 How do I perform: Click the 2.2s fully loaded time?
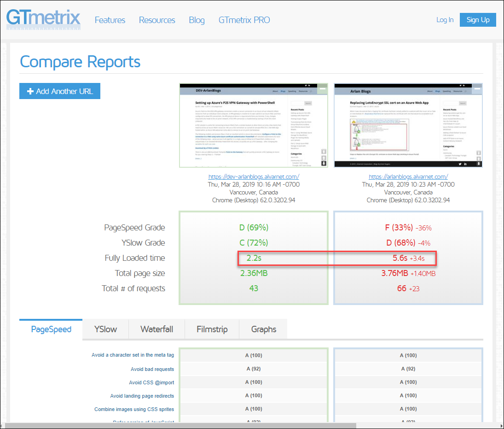pyautogui.click(x=254, y=258)
